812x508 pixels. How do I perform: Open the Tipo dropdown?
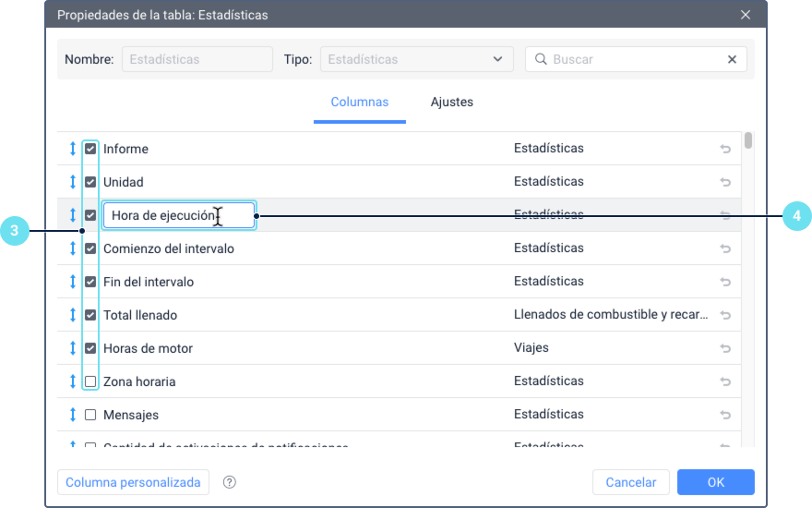click(416, 59)
